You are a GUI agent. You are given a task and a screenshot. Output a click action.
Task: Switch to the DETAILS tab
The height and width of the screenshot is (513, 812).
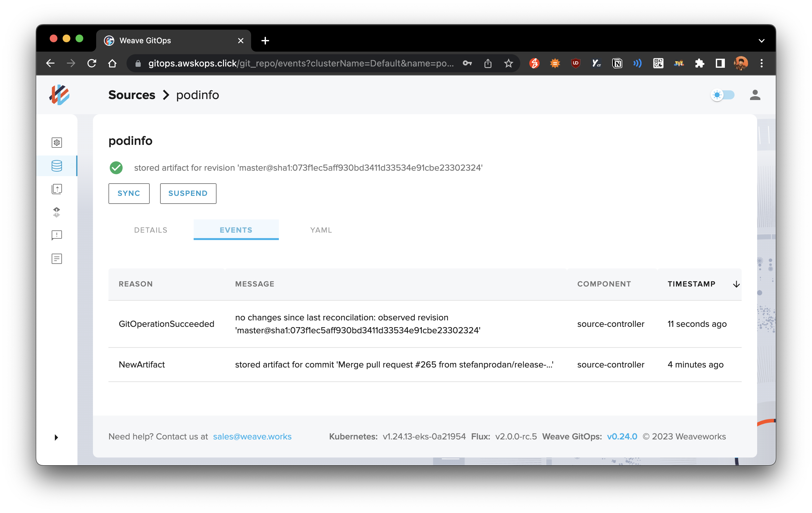point(151,230)
